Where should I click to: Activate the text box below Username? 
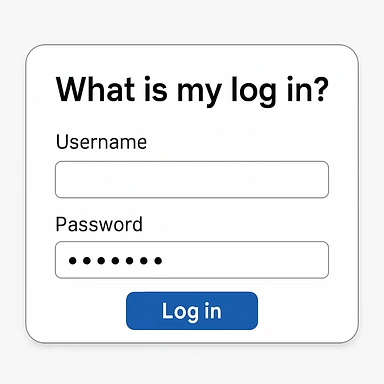point(192,179)
